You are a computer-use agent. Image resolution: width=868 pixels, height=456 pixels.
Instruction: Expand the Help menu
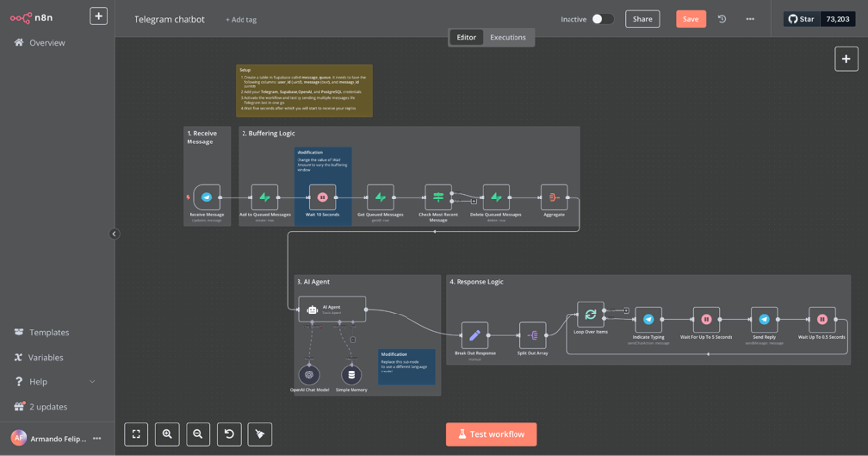tap(54, 381)
